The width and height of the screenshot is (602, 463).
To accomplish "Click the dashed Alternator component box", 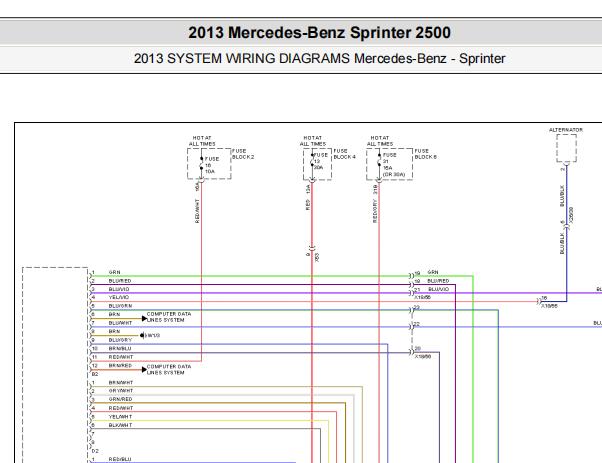I will [566, 148].
